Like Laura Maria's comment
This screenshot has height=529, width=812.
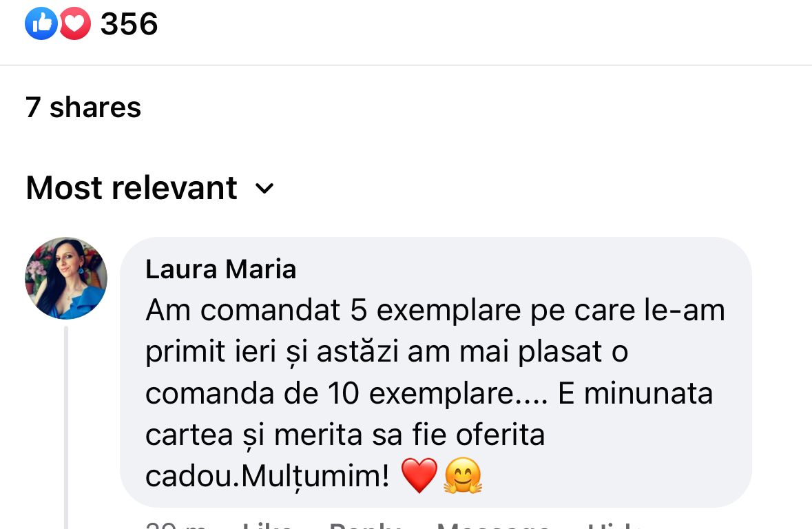point(267,524)
